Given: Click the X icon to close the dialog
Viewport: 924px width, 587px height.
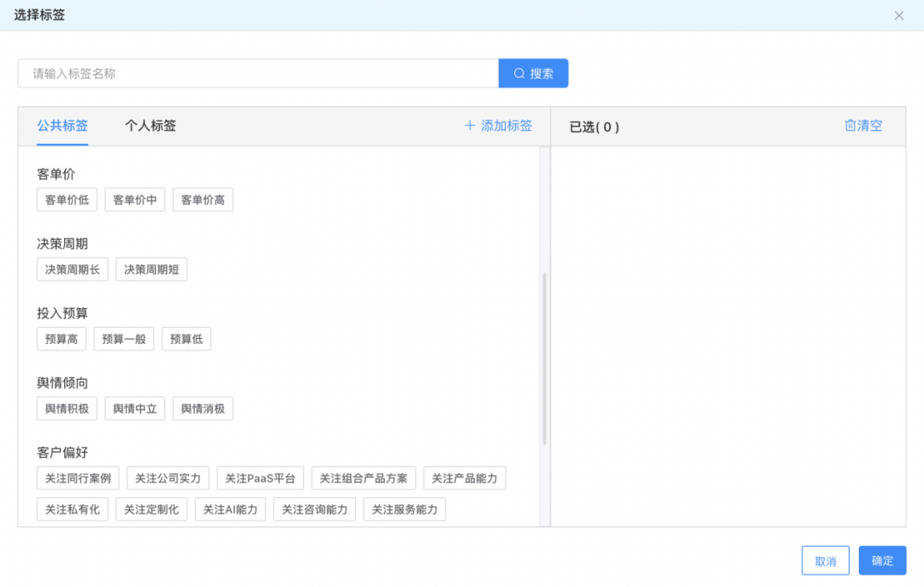Looking at the screenshot, I should pos(899,15).
